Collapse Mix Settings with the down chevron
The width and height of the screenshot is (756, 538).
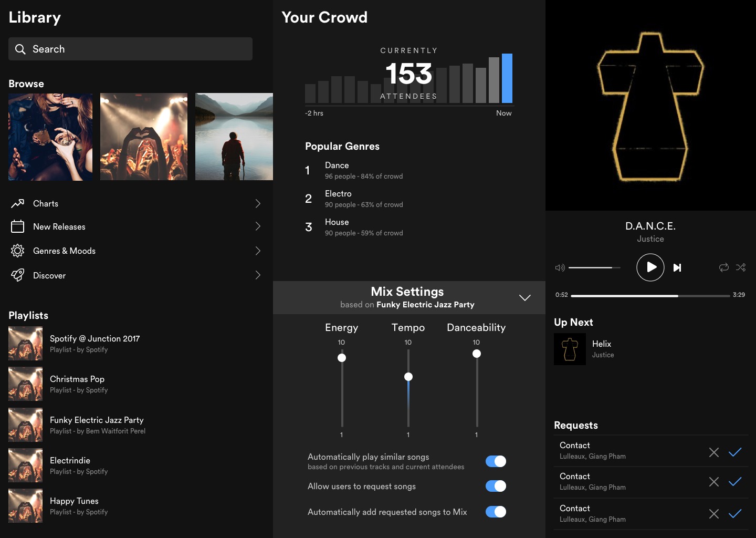(524, 297)
